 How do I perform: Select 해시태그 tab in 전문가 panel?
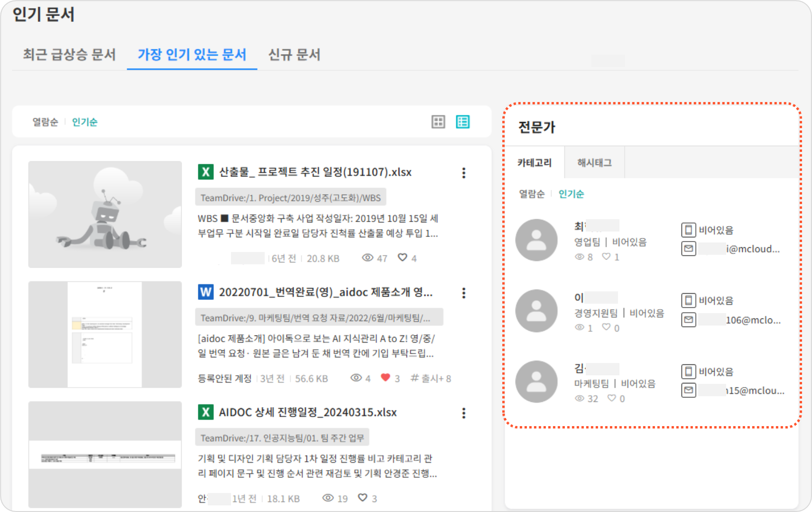tap(594, 163)
